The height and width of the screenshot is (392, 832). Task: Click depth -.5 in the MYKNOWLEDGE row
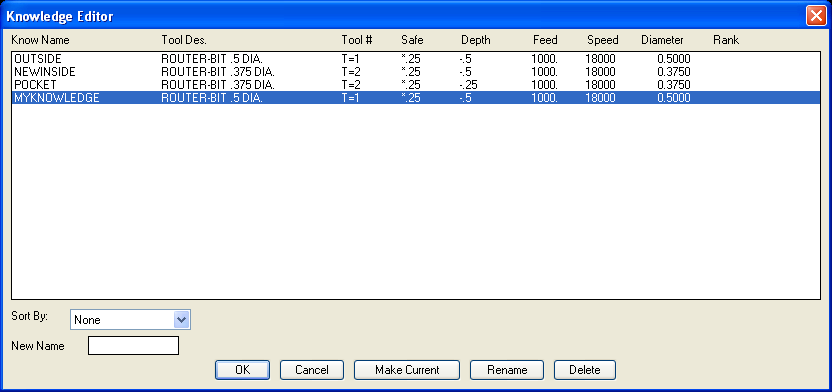pyautogui.click(x=465, y=98)
